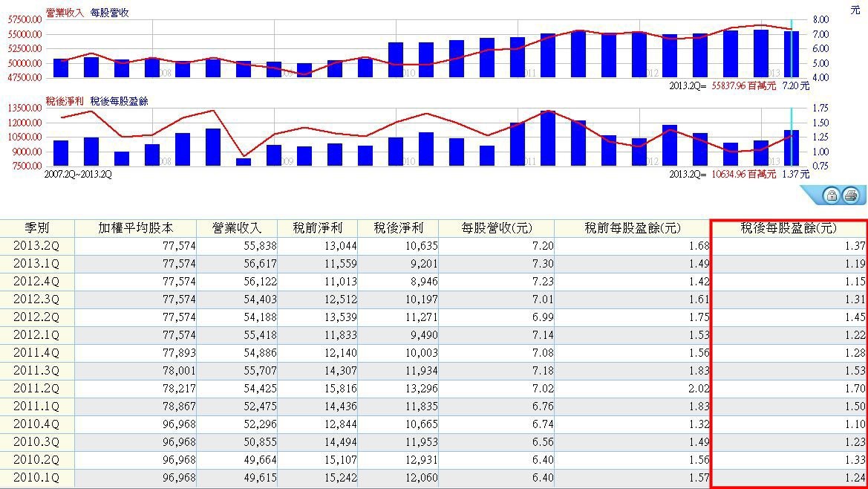
Task: Click the pre-tax profit cell 13,044
Action: tap(318, 245)
